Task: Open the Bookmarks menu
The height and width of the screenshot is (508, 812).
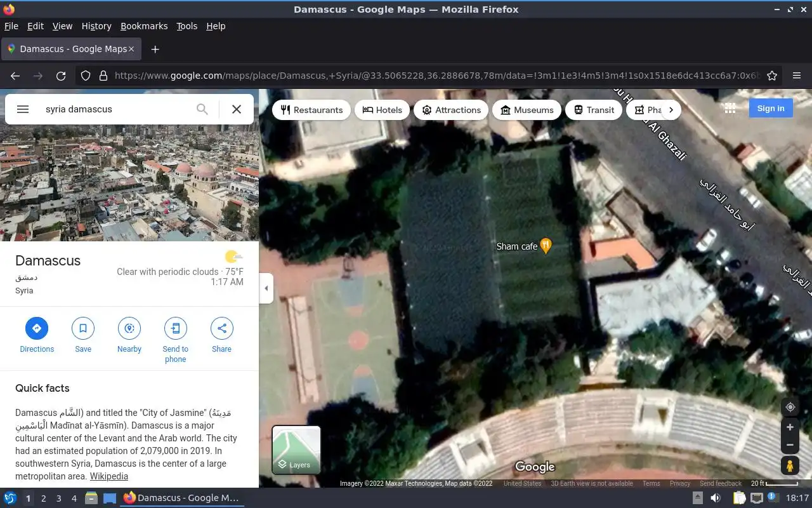Action: 144,26
